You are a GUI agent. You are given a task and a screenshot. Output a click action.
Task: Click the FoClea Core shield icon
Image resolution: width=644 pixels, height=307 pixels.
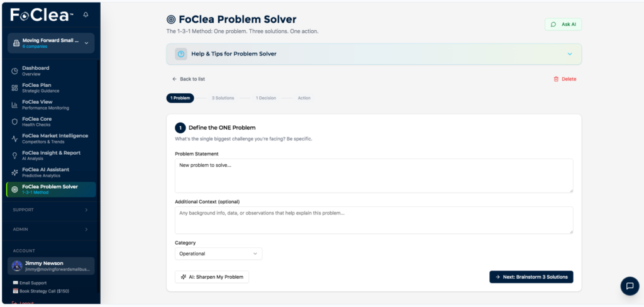click(14, 121)
